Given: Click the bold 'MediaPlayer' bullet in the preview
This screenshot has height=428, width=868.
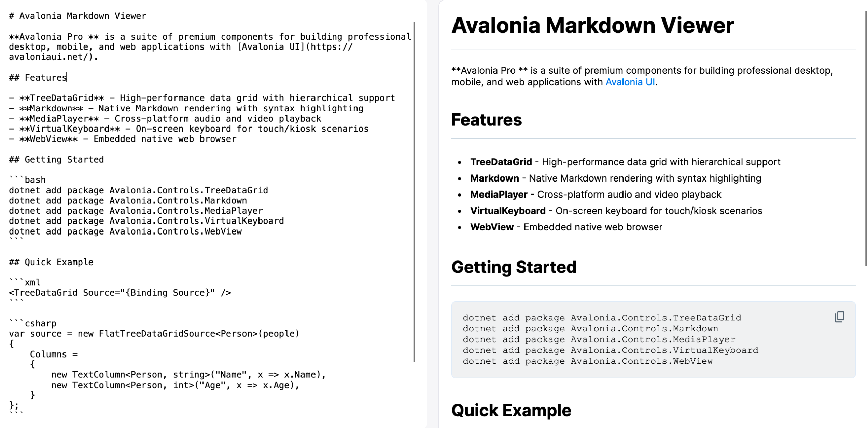Looking at the screenshot, I should (x=499, y=195).
